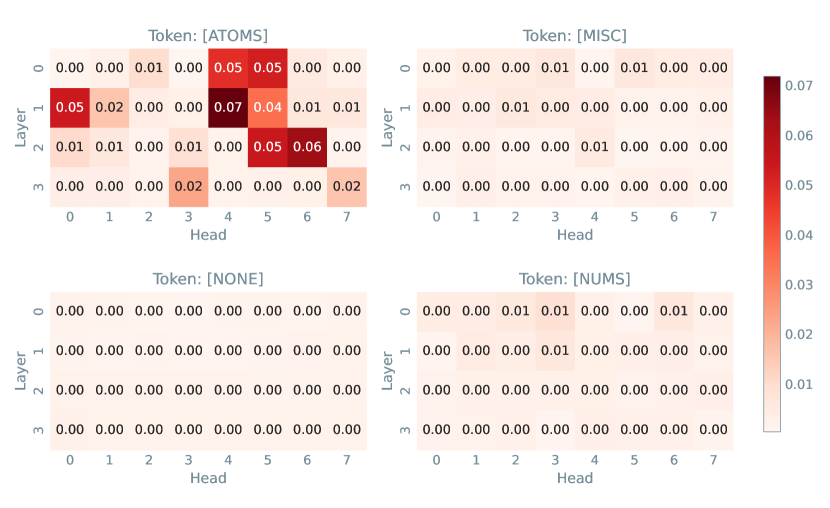Click the Layer axis label of MISC plot
Viewport: 830px width, 508px height.
[388, 128]
